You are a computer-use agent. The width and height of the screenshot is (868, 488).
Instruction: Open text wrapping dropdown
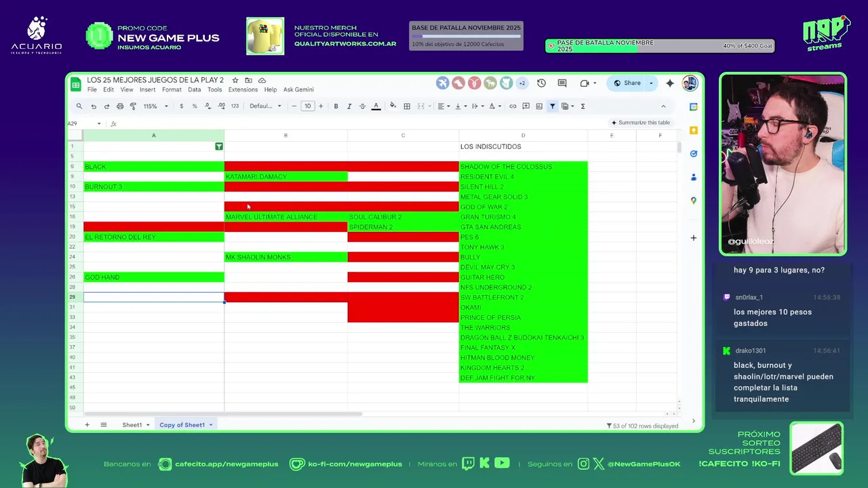point(477,106)
